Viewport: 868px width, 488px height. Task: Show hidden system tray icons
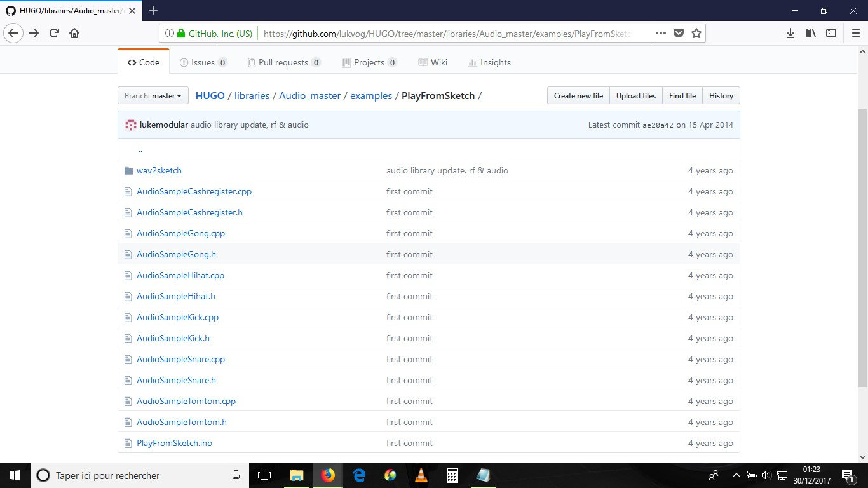coord(736,475)
